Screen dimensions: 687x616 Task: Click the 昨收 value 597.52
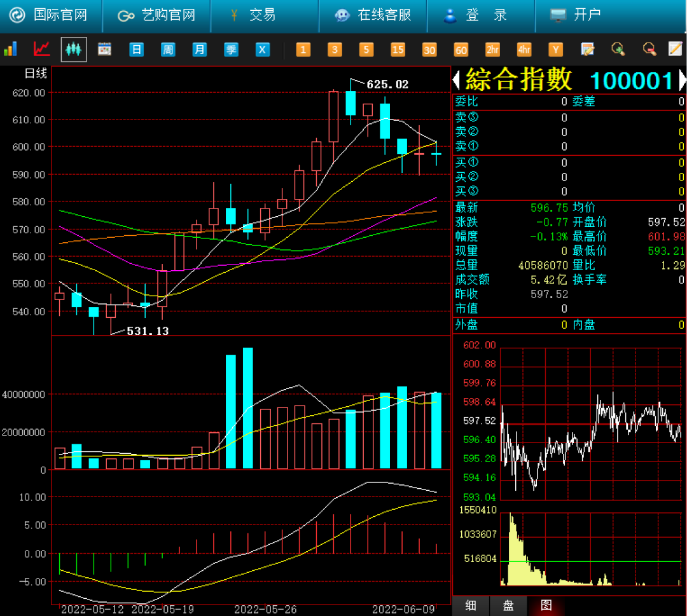[x=549, y=294]
